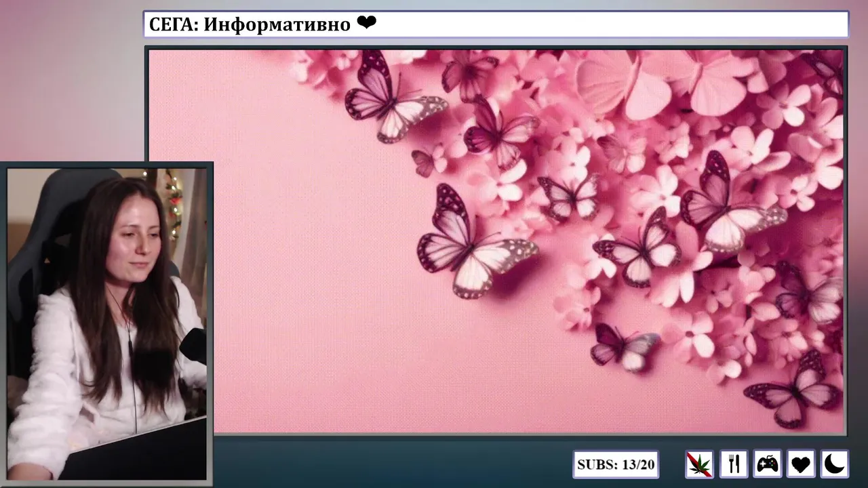Click the game controller icon
This screenshot has width=868, height=488.
point(767,464)
